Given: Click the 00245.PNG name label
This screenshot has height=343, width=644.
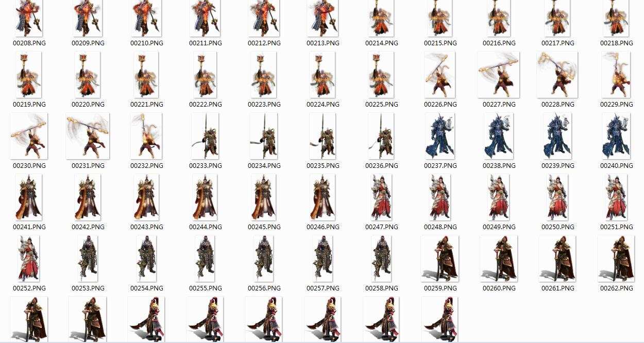Looking at the screenshot, I should pyautogui.click(x=264, y=227).
